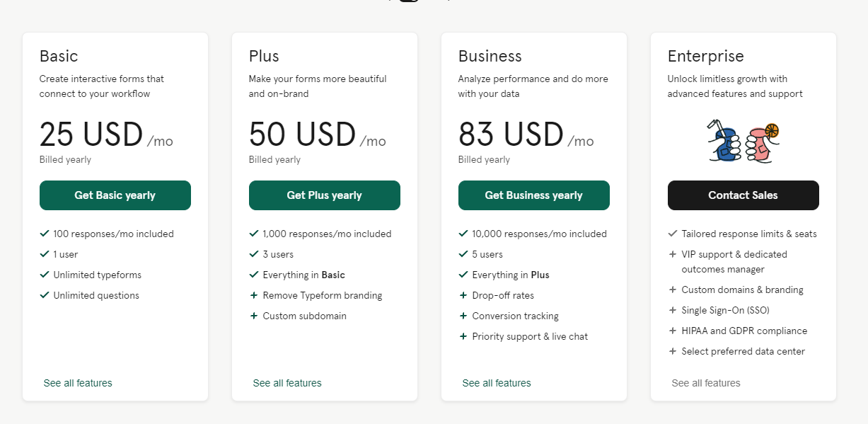The width and height of the screenshot is (868, 424).
Task: Click plus icon beside HIPAA and GDPR compliance
Action: 673,331
